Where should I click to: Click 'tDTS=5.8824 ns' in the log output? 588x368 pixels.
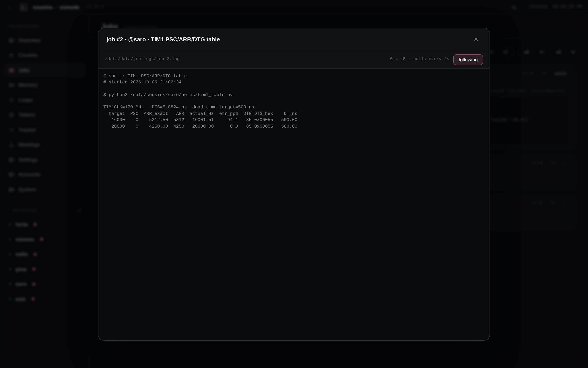168,107
